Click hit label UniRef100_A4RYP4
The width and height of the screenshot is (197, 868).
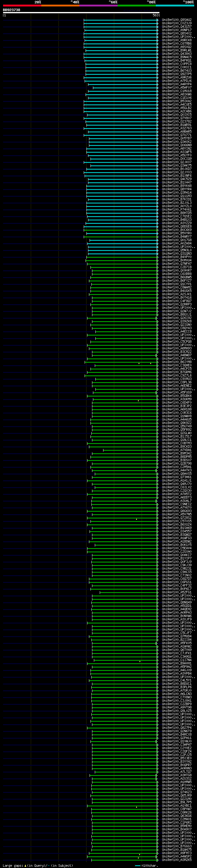pyautogui.click(x=177, y=84)
